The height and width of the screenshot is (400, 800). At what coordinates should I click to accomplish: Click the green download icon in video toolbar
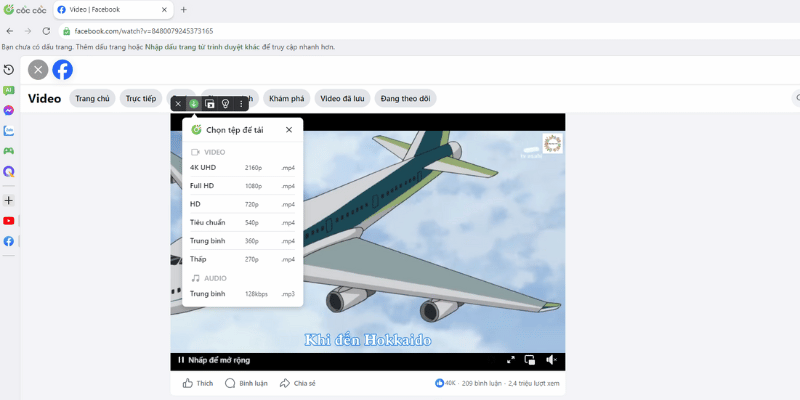click(x=193, y=104)
